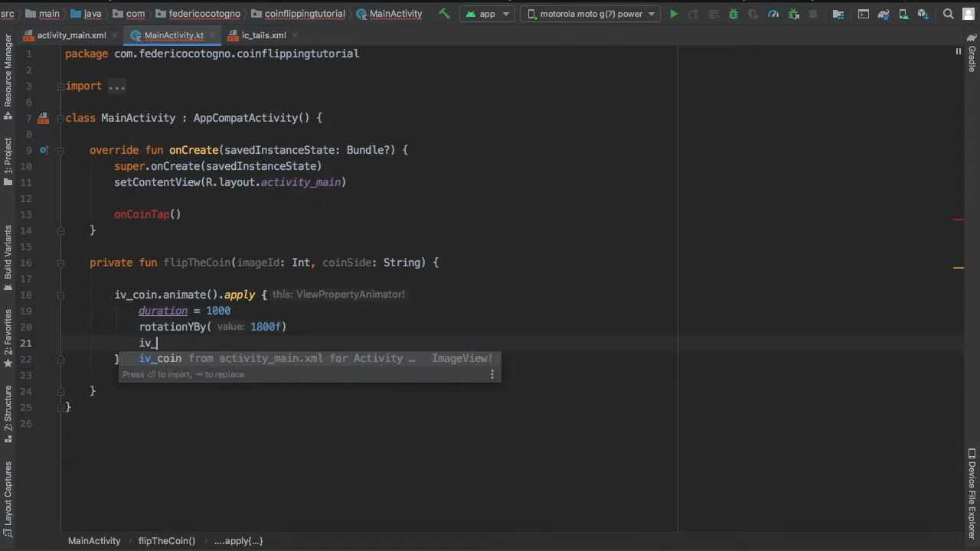
Task: Click 'federicocotogno' in navigation bar
Action: [198, 14]
